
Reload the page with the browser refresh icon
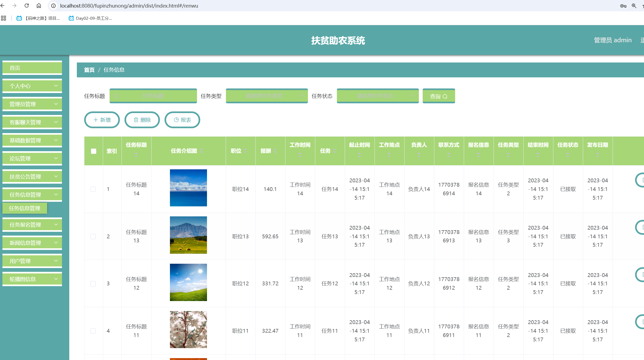(x=27, y=6)
